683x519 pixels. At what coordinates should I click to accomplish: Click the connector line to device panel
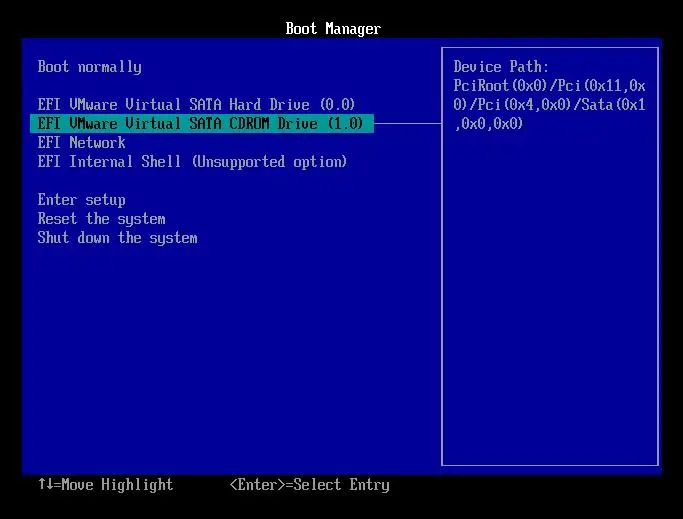point(408,124)
